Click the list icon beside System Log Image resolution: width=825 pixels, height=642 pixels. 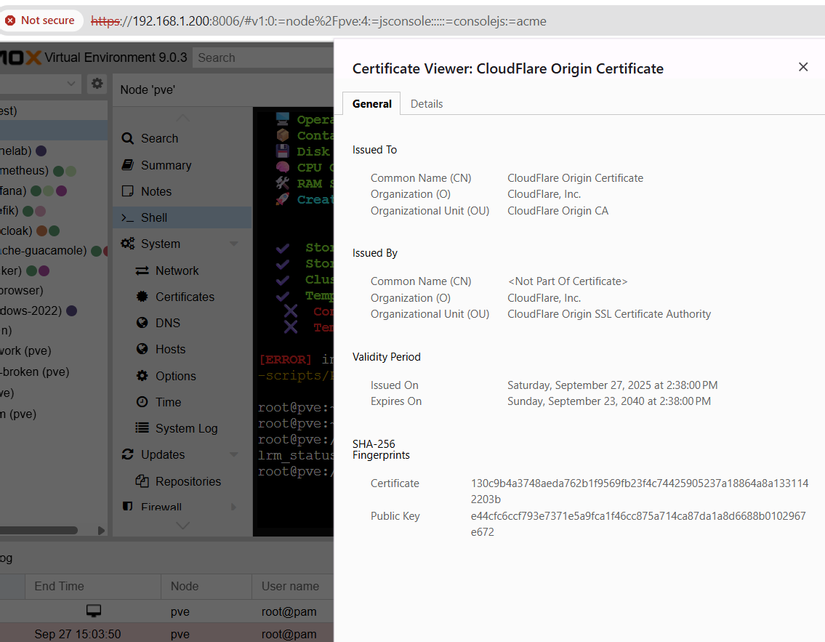coord(142,428)
